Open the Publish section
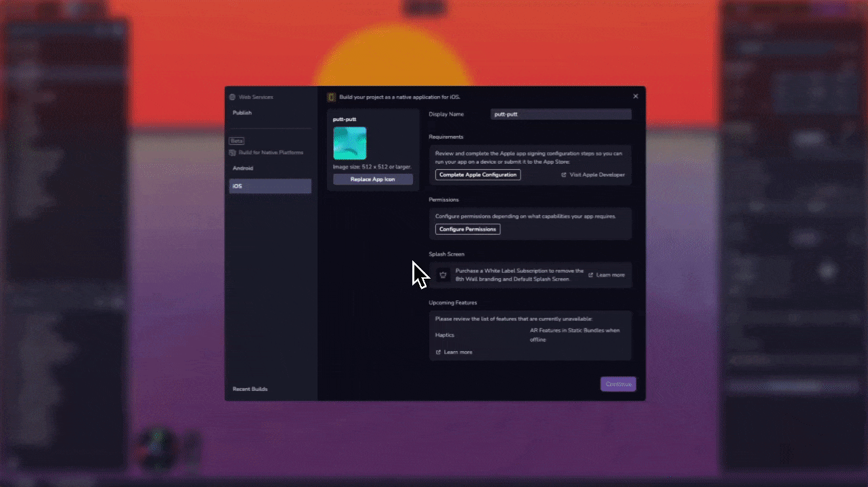868x487 pixels. [241, 112]
